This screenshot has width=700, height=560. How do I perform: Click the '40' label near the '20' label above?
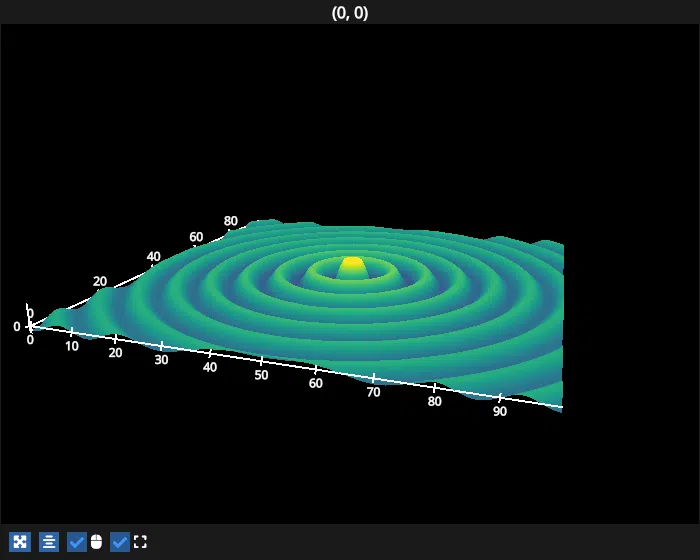153,257
